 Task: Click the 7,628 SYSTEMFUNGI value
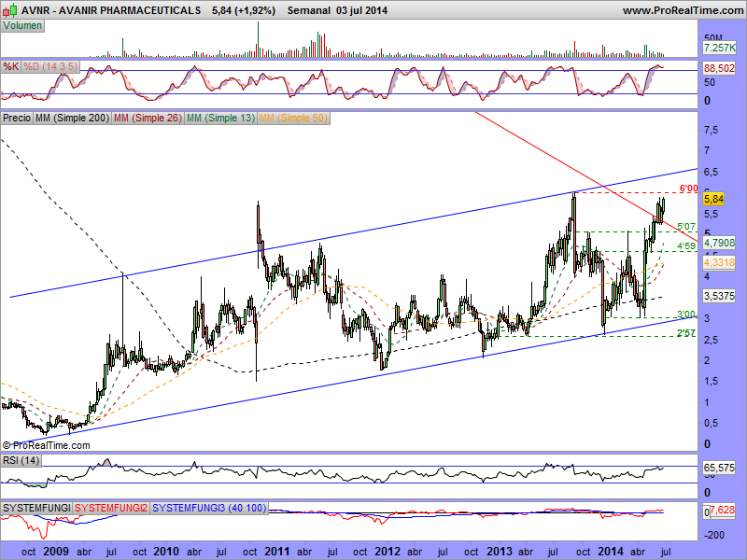click(x=722, y=510)
